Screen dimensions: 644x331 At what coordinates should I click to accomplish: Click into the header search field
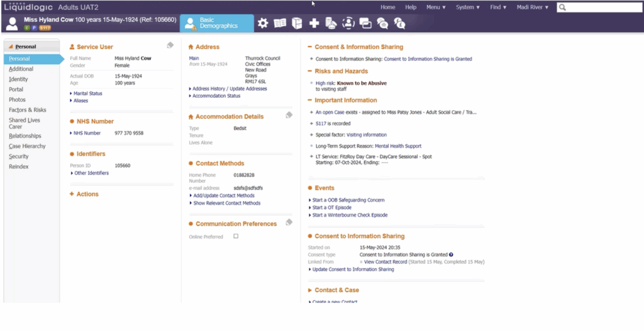coord(599,8)
